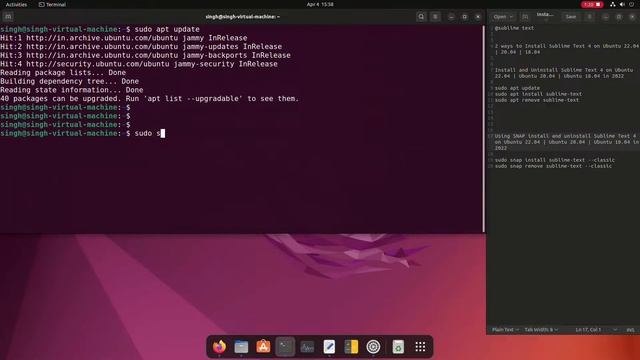Click the '@sublime text' line in editor
The height and width of the screenshot is (360, 640).
(x=514, y=28)
